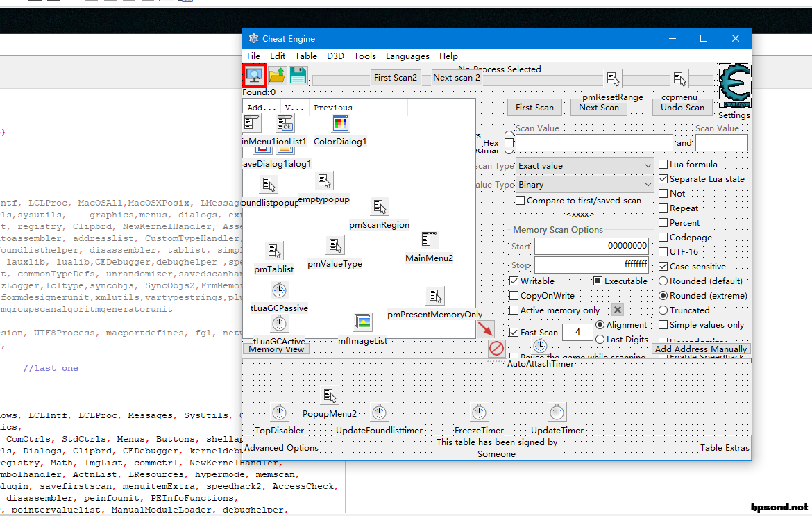Click the red arrow add-to-list icon
The width and height of the screenshot is (812, 516).
485,329
